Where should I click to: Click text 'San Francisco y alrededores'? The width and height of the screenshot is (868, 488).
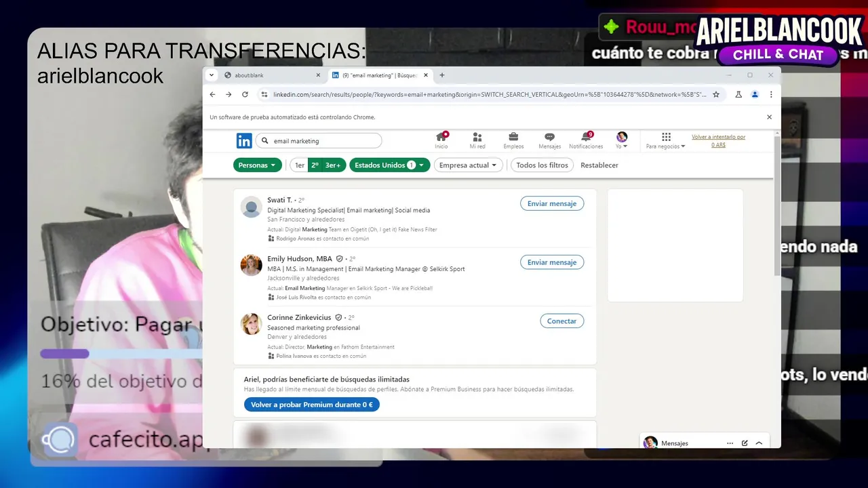[306, 220]
